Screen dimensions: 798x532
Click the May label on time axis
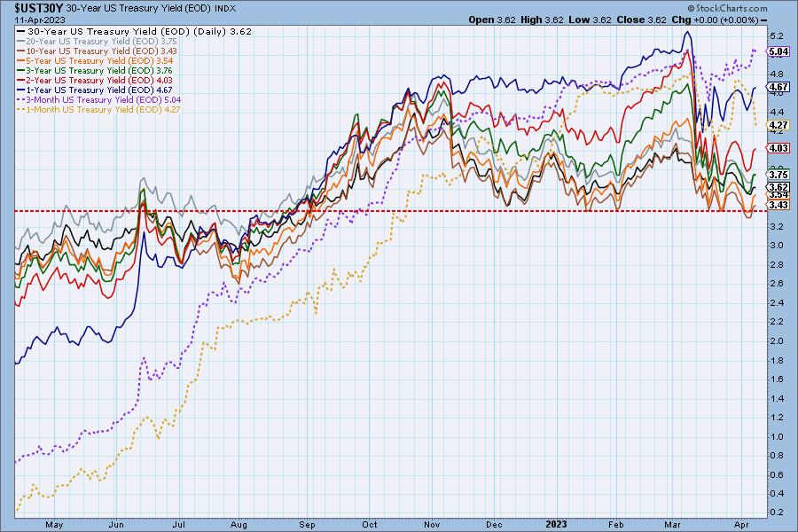coord(54,524)
